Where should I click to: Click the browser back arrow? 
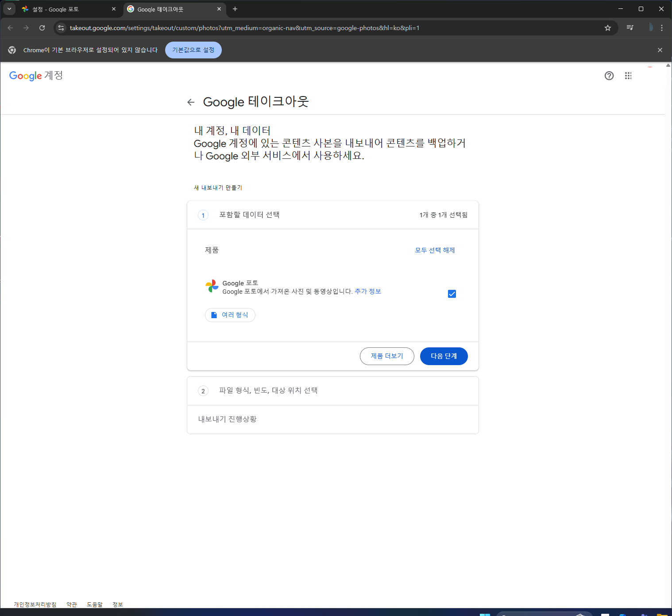click(x=10, y=28)
